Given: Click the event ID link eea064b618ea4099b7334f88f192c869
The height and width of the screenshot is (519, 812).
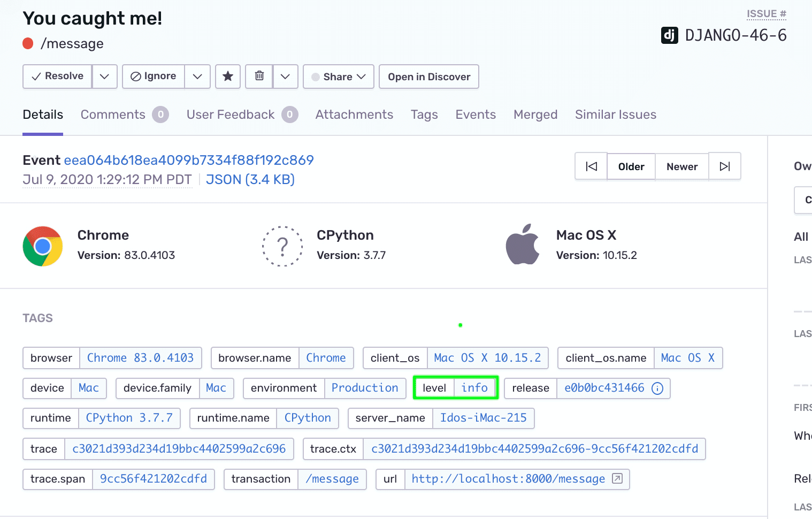Looking at the screenshot, I should pos(189,159).
